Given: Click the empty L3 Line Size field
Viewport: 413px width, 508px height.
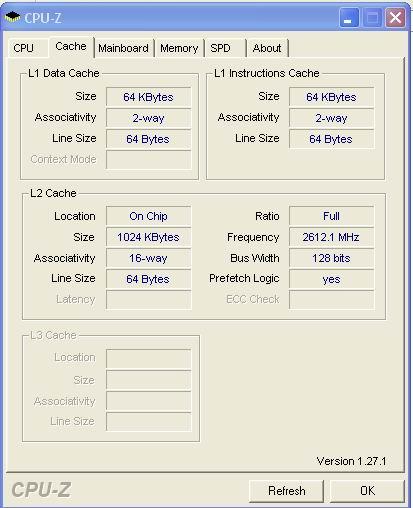Looking at the screenshot, I should 148,422.
